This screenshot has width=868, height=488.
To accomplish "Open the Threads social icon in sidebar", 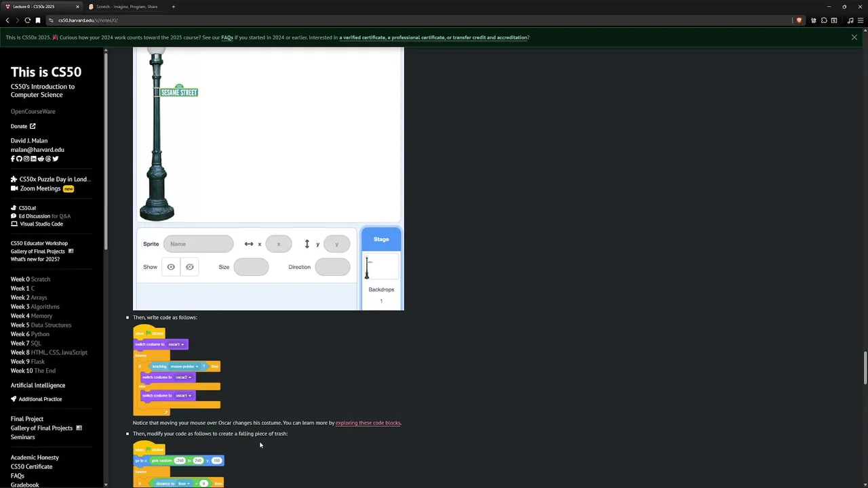I will (48, 159).
